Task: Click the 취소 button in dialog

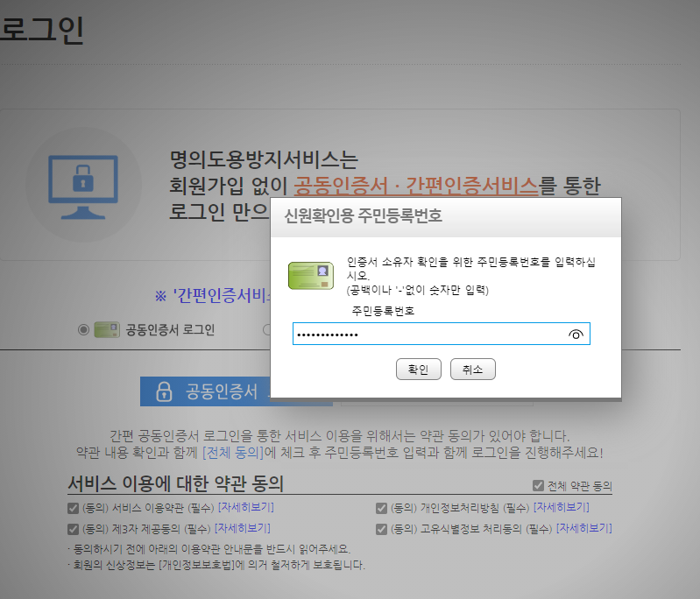Action: click(x=473, y=370)
